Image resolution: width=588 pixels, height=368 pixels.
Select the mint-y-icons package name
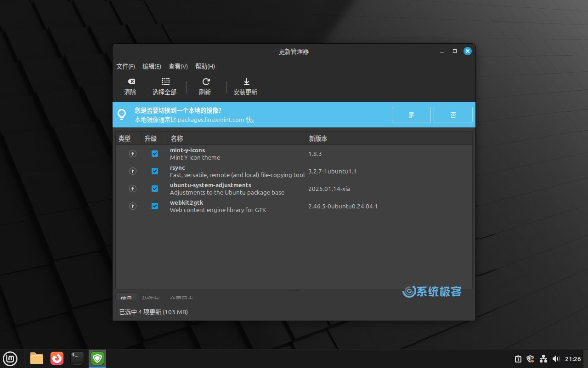tap(187, 150)
